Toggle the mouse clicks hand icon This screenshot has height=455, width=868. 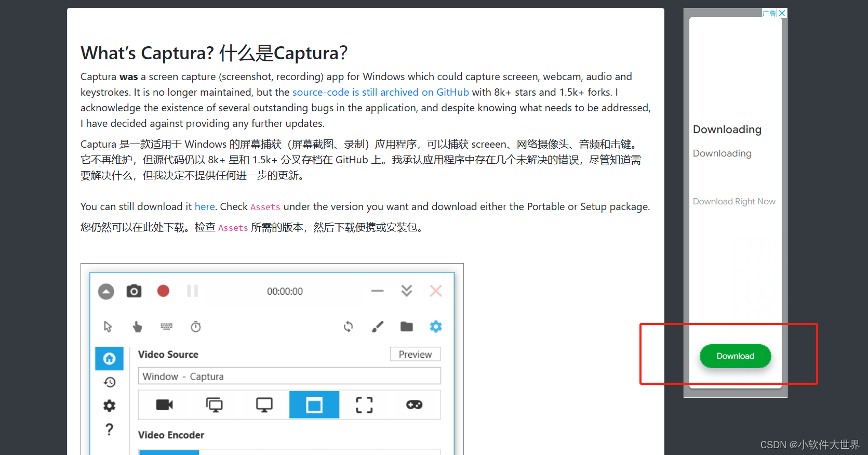(137, 327)
